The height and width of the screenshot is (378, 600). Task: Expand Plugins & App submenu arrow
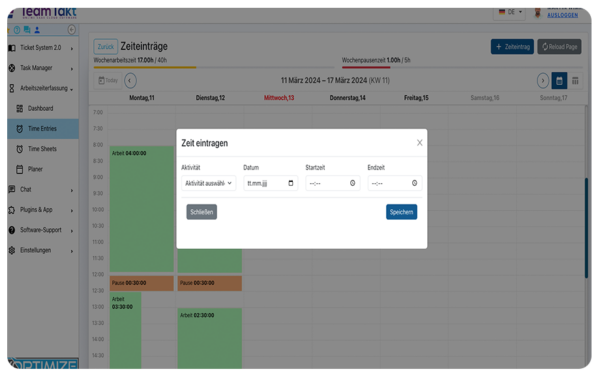tap(72, 211)
